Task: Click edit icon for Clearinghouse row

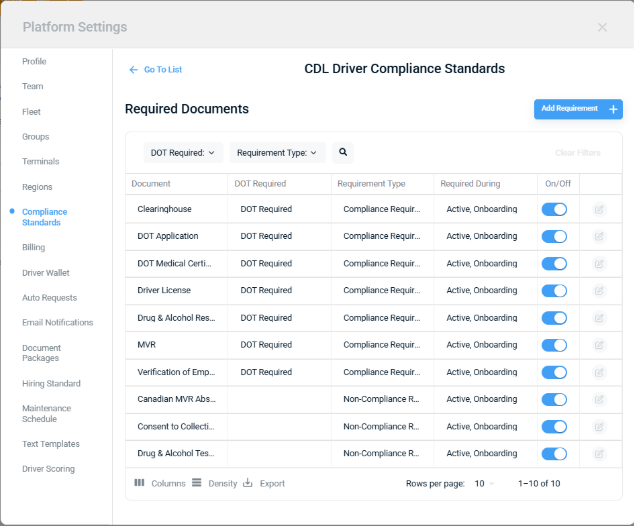Action: click(x=599, y=209)
